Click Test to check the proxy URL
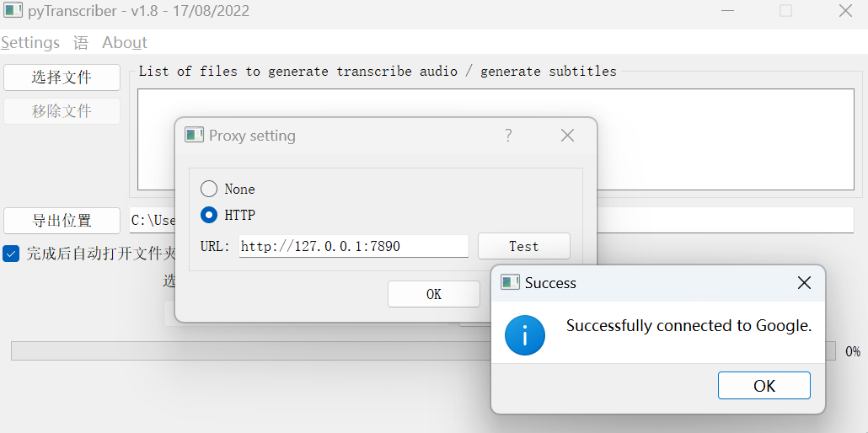 pyautogui.click(x=523, y=246)
